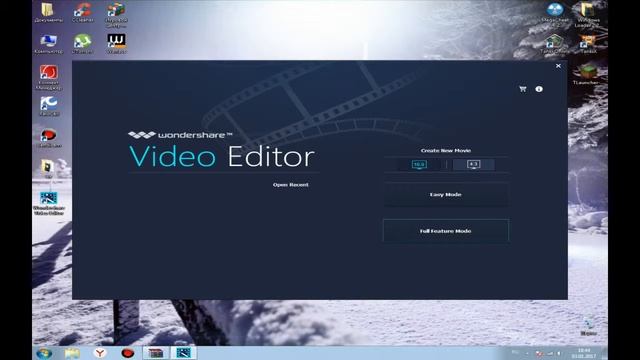Open the blue C-logo desktop shortcut
Image resolution: width=640 pixels, height=360 pixels.
point(49,107)
